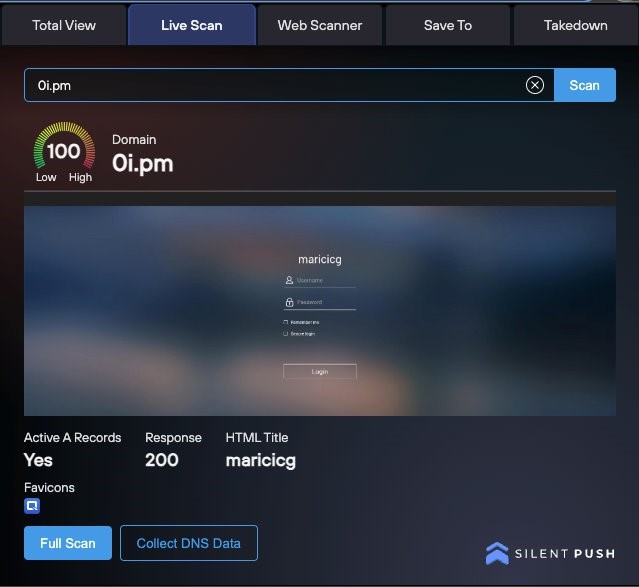
Task: Open the Takedown tab
Action: click(x=575, y=25)
